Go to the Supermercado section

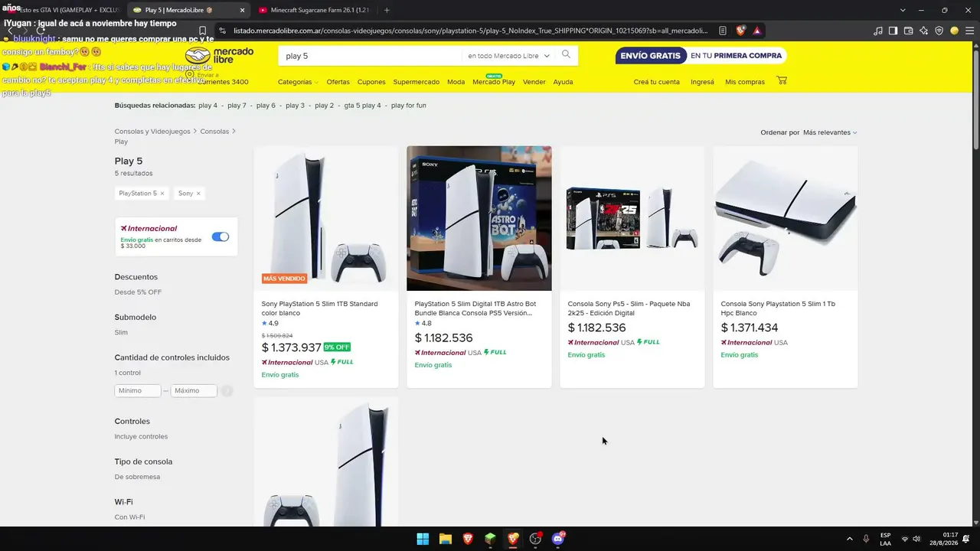(x=416, y=82)
